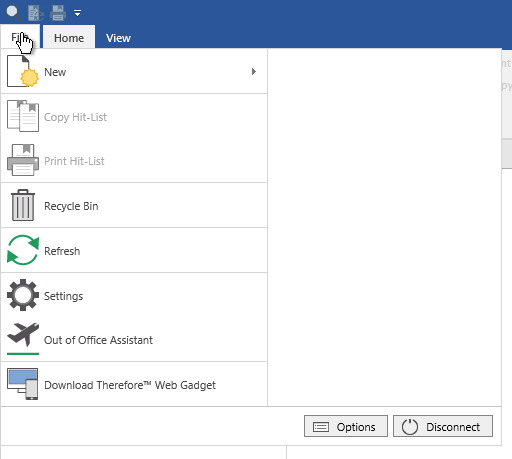Click the green Refresh arrows icon
This screenshot has height=459, width=512.
23,250
